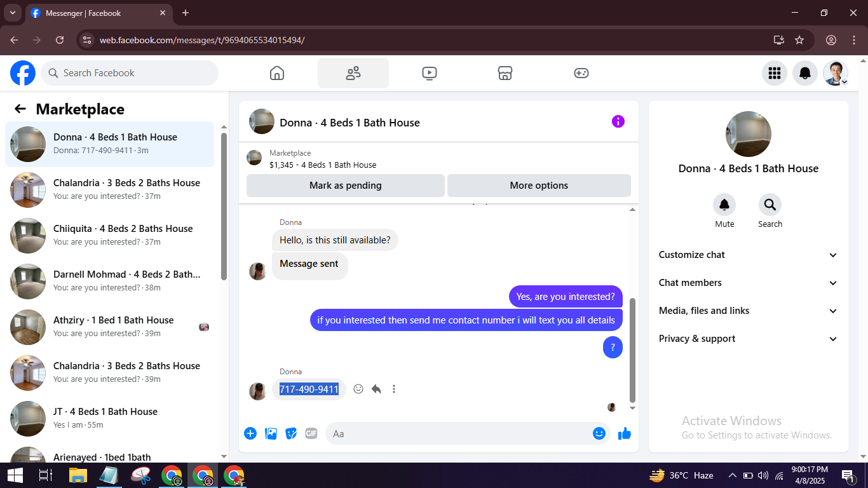The width and height of the screenshot is (868, 488).
Task: Click the More options button
Action: 539,186
